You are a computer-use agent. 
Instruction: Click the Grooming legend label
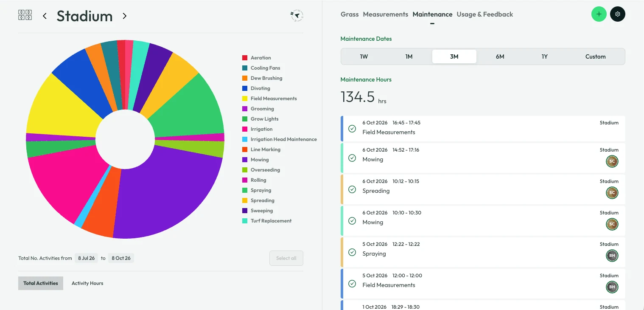pos(262,109)
